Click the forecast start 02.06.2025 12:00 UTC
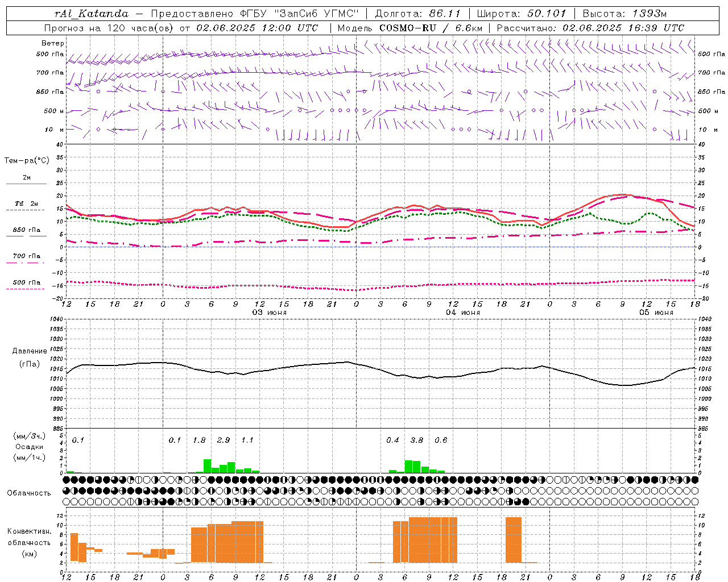Image resolution: width=728 pixels, height=582 pixels. pyautogui.click(x=258, y=28)
